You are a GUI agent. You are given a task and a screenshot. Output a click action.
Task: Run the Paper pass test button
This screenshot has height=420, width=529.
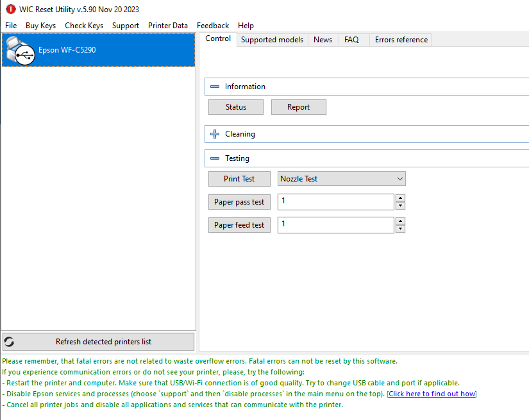[x=239, y=202]
